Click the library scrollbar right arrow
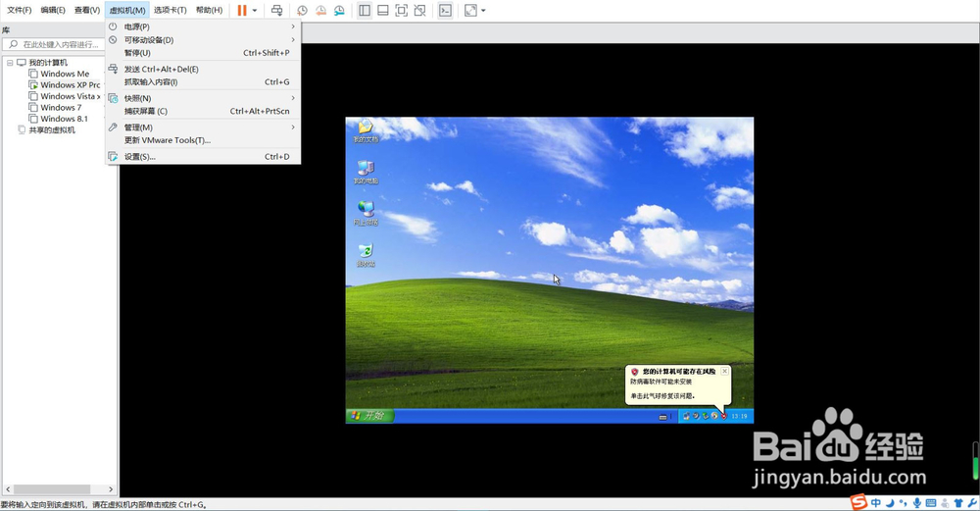Screen dimensions: 980x511 111,489
